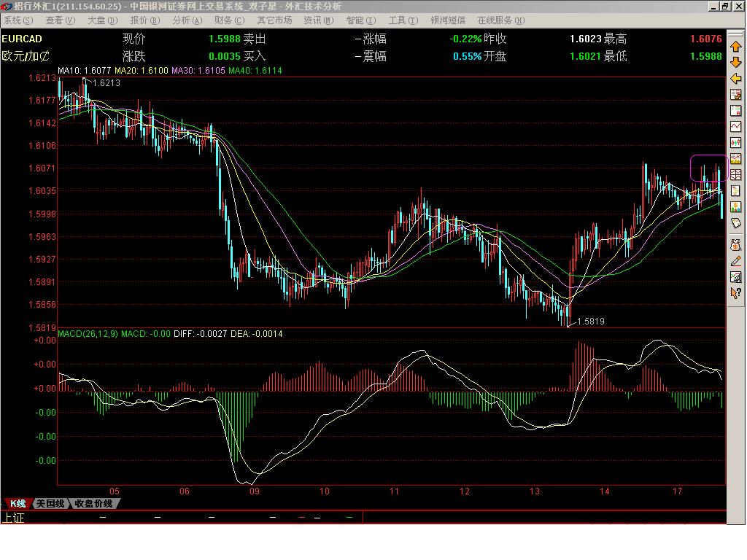Open the 查看(V) menu
This screenshot has height=560, width=747.
click(x=61, y=20)
